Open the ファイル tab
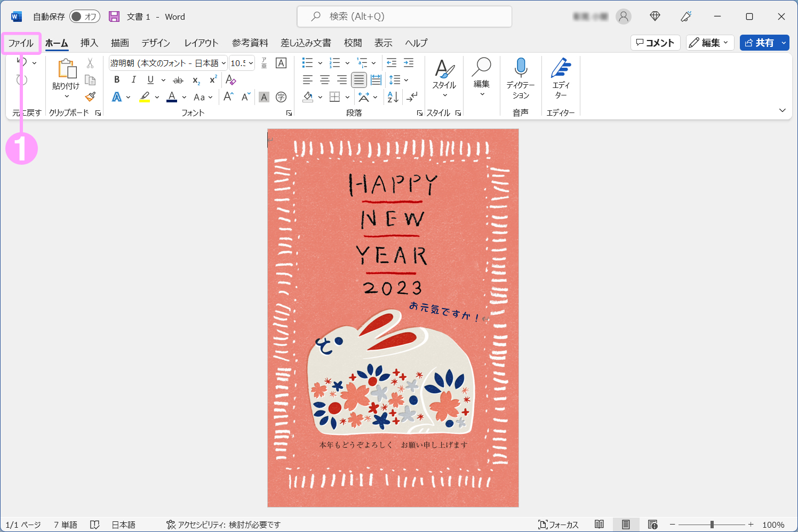This screenshot has height=532, width=798. (21, 43)
